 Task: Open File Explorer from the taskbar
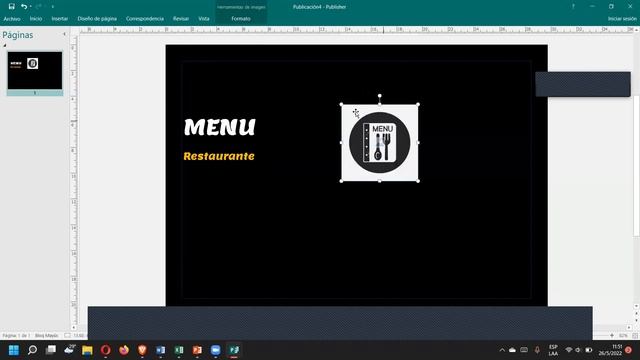[87, 350]
